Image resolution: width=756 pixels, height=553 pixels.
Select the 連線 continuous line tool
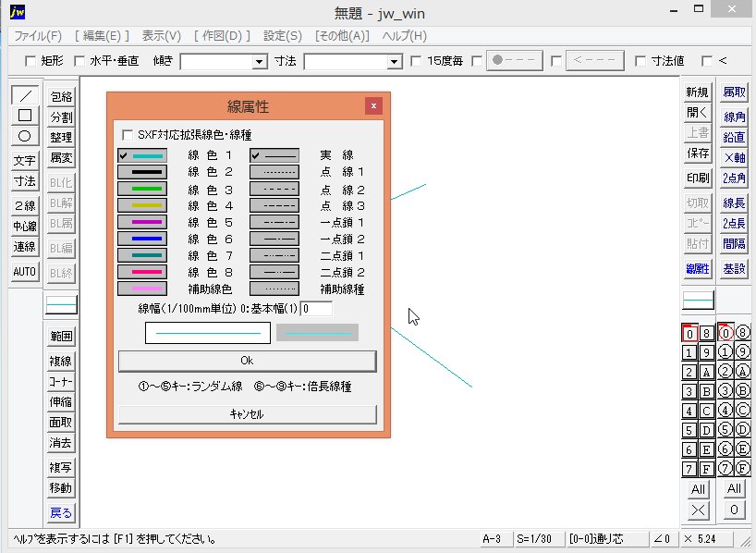click(25, 247)
